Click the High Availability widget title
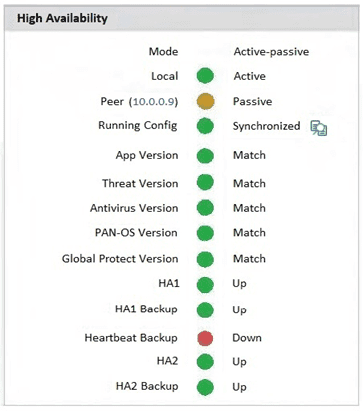 62,18
